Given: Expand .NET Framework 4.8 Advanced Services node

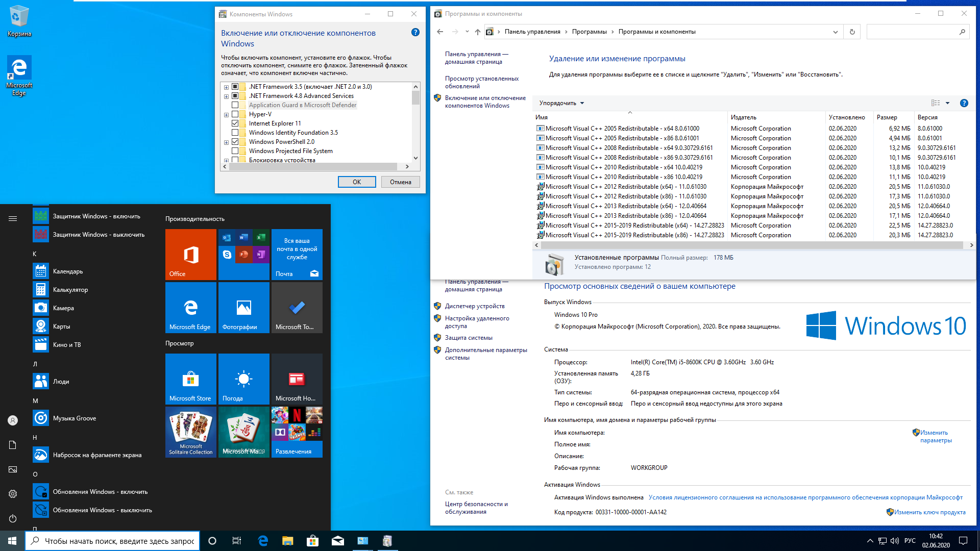Looking at the screenshot, I should point(226,96).
